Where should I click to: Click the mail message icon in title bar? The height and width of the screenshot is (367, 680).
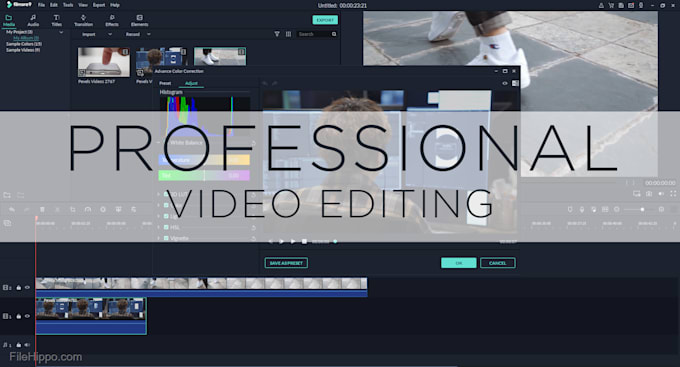(631, 6)
